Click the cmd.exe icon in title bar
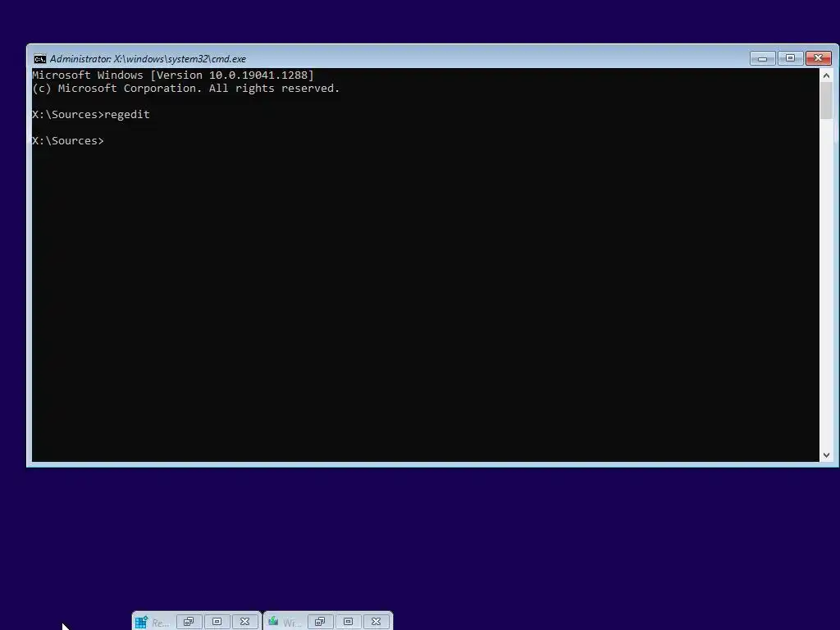This screenshot has width=840, height=630. pyautogui.click(x=39, y=59)
